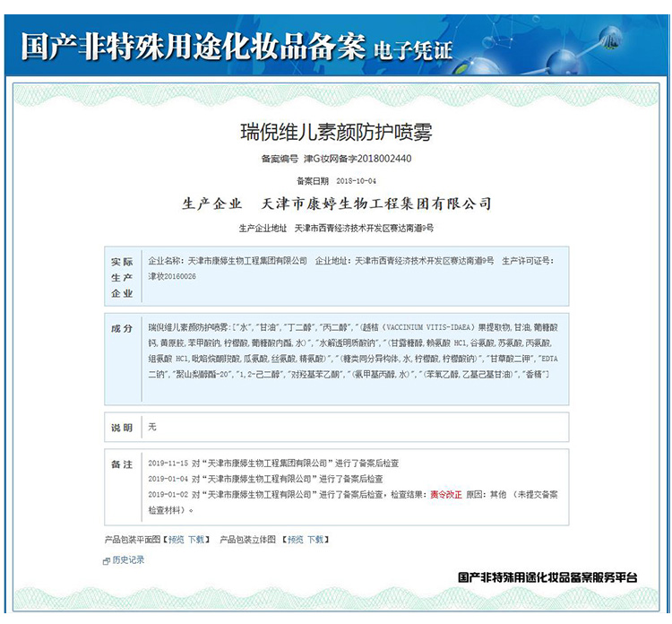Screen dimensions: 672x624
Task: Click the red 责令改正 result text
Action: (x=446, y=495)
